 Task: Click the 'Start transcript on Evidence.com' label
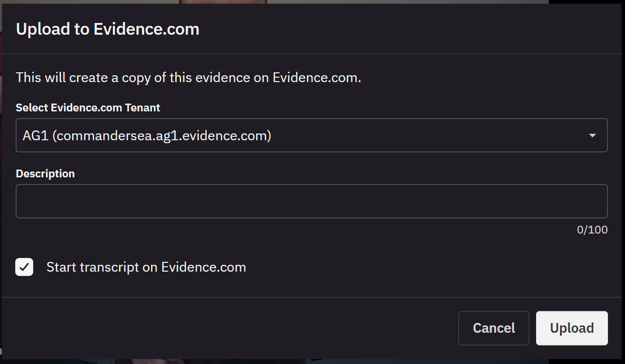[146, 267]
